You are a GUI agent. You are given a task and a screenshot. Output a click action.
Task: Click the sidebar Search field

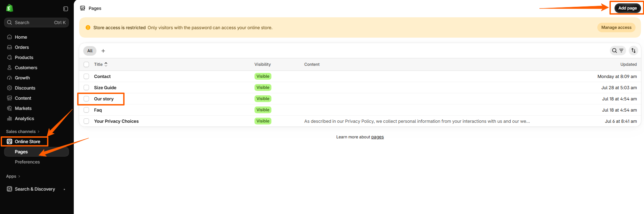(37, 22)
